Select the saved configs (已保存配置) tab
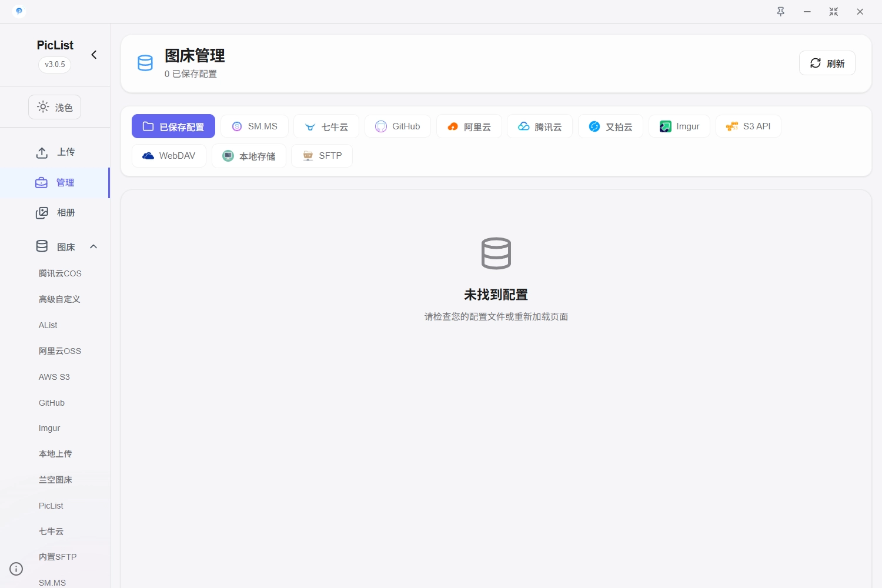 click(173, 126)
